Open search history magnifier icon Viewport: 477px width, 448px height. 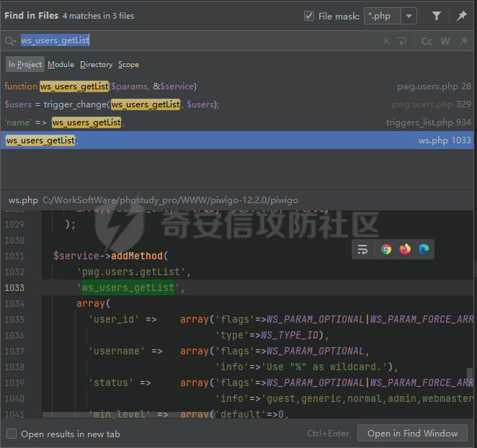(x=10, y=41)
